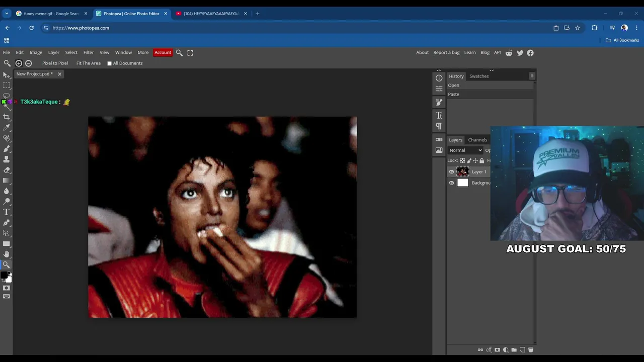Viewport: 644px width, 362px height.
Task: Open the keyboard icon at toolbar bottom
Action: point(6,297)
